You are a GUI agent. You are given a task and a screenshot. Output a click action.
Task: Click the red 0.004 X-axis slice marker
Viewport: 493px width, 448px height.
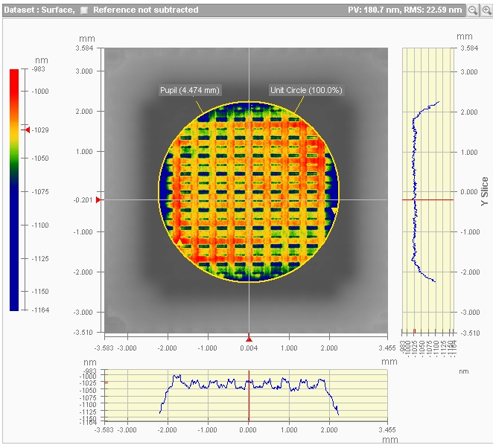[x=249, y=339]
